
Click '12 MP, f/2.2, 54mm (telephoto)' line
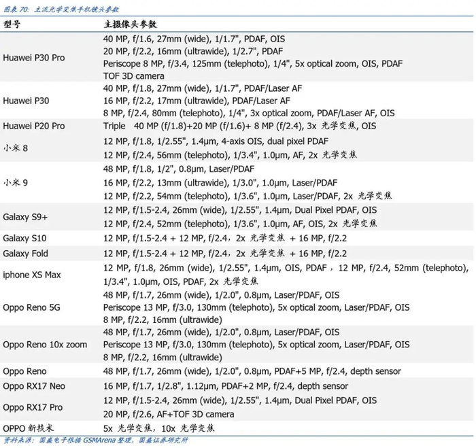tap(248, 196)
